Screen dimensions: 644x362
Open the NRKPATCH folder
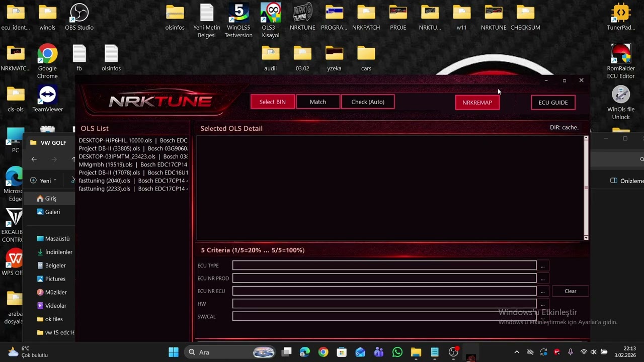(x=366, y=17)
